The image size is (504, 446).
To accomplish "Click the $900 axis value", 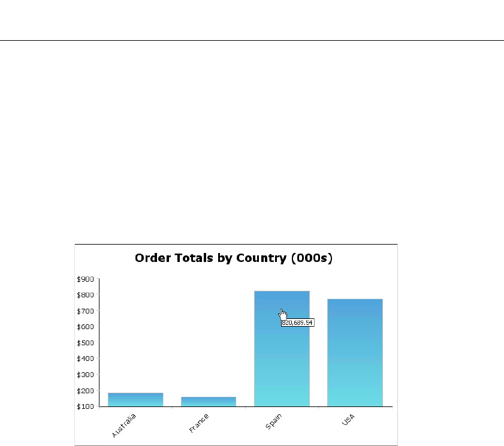I will [x=85, y=279].
